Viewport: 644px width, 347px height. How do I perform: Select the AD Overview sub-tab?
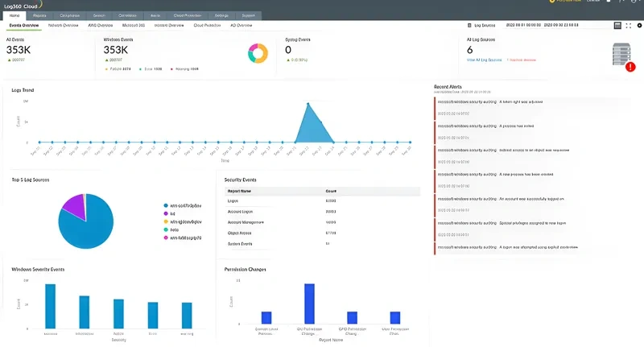(241, 26)
